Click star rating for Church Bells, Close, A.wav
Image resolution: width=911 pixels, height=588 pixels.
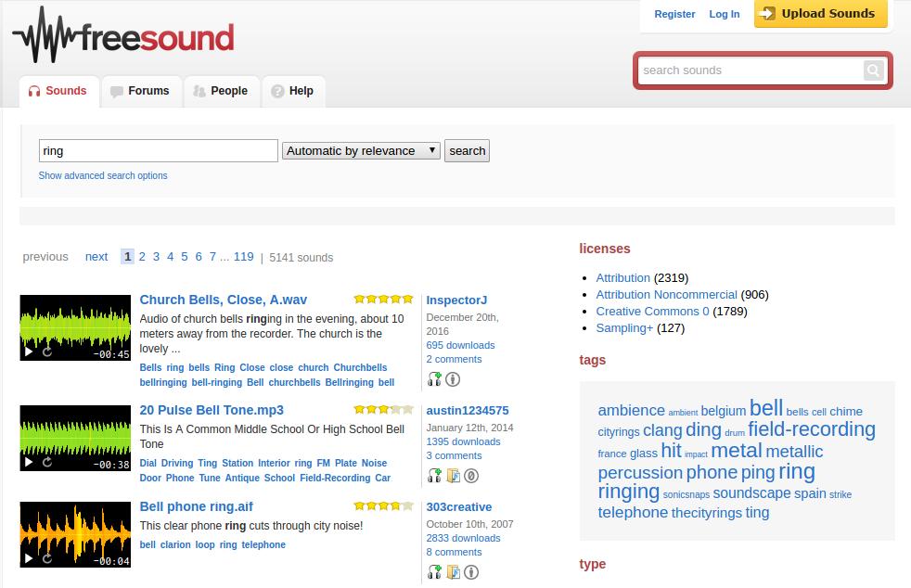(383, 300)
